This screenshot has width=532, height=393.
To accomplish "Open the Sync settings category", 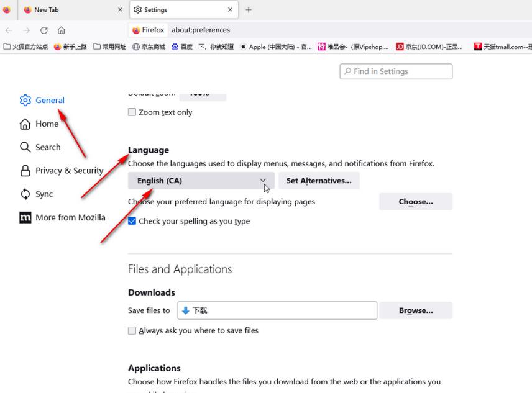I will click(36, 194).
